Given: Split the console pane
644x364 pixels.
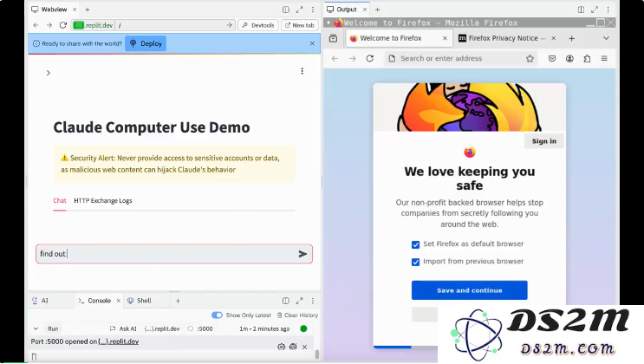Looking at the screenshot, I should 286,301.
